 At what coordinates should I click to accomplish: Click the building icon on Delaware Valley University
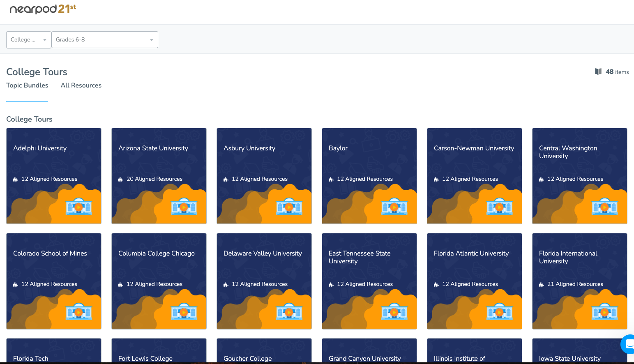[x=289, y=312]
